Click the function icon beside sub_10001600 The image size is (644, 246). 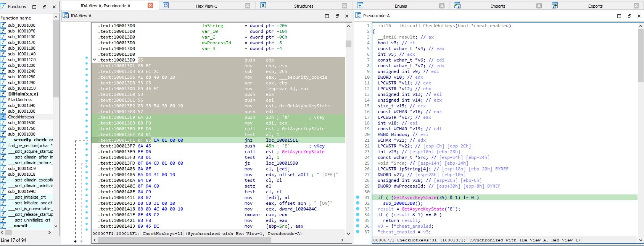coord(3,123)
